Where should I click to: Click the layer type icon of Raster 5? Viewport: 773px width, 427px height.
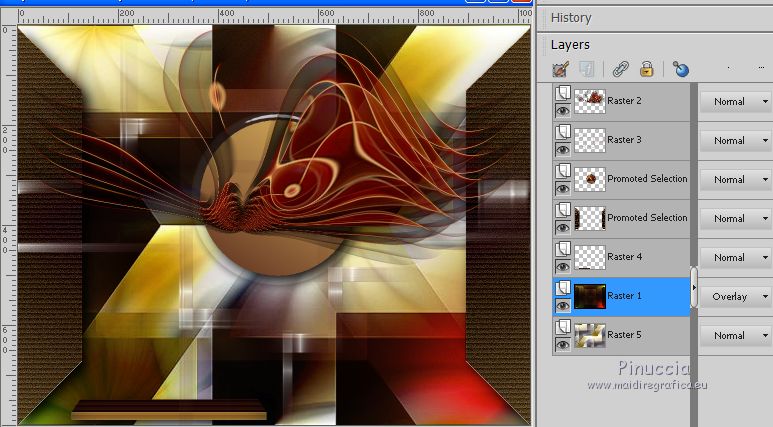(563, 326)
